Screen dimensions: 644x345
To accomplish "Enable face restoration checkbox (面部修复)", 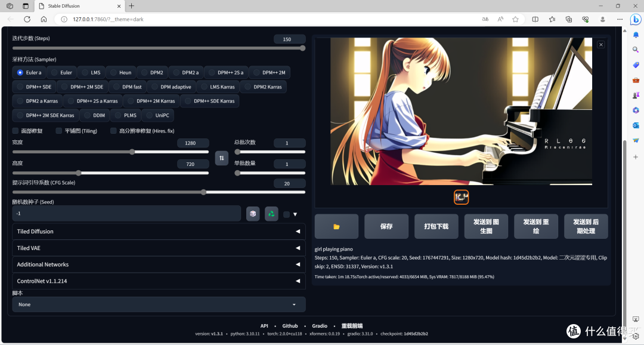I will 16,131.
